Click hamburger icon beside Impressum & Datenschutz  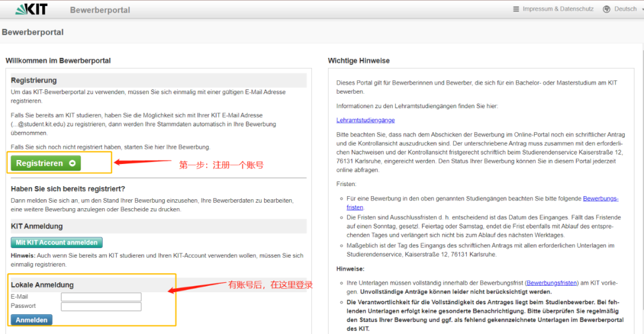516,9
